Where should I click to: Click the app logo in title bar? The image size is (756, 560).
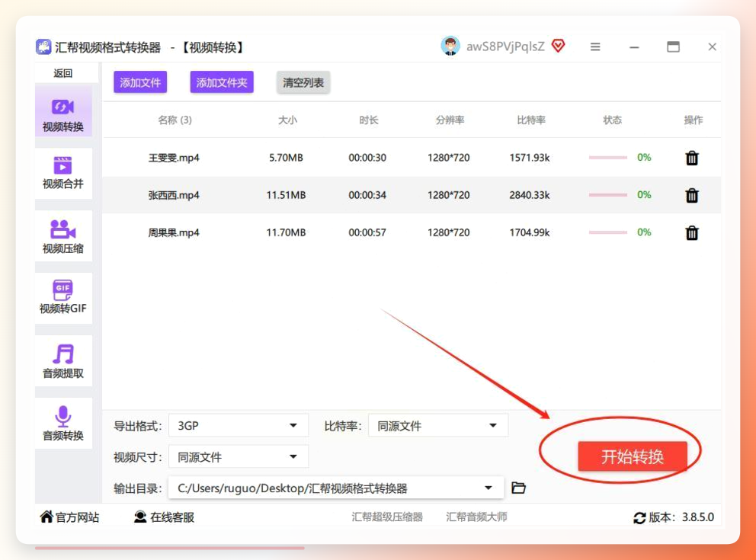pyautogui.click(x=43, y=46)
